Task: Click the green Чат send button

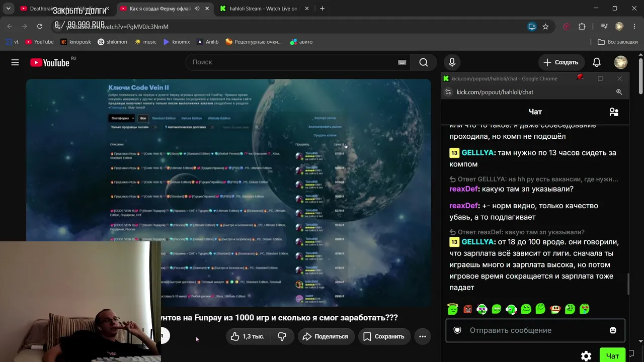Action: [612, 356]
